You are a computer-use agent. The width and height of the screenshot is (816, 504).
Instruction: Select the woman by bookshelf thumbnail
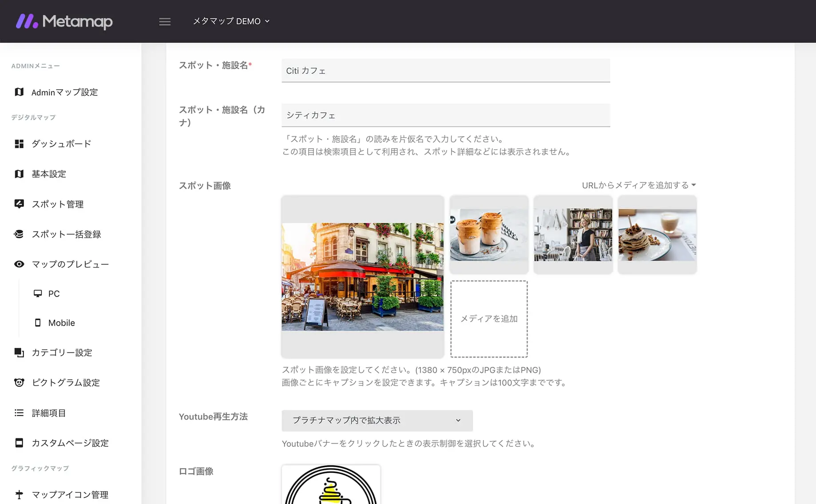[573, 235]
